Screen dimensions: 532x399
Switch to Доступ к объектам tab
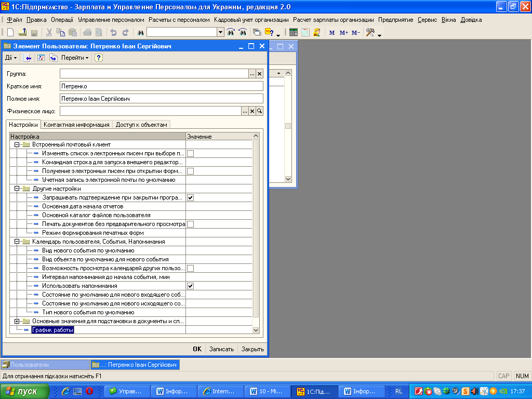(141, 125)
